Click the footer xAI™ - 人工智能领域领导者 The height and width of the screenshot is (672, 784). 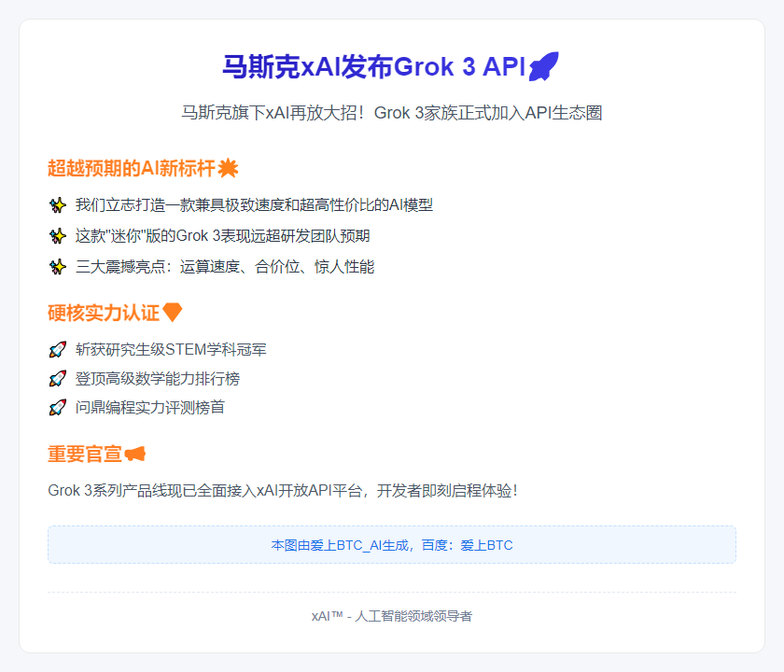tap(392, 616)
